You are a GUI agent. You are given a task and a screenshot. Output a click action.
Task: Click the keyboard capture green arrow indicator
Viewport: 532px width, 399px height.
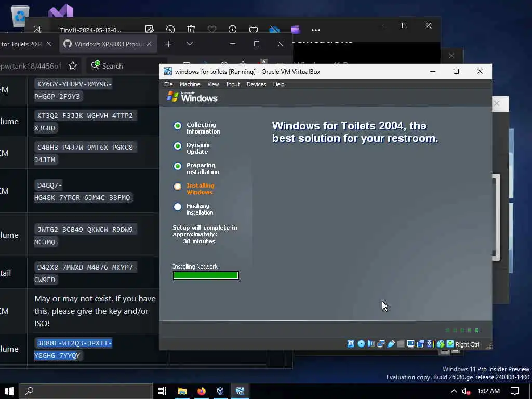[450, 344]
